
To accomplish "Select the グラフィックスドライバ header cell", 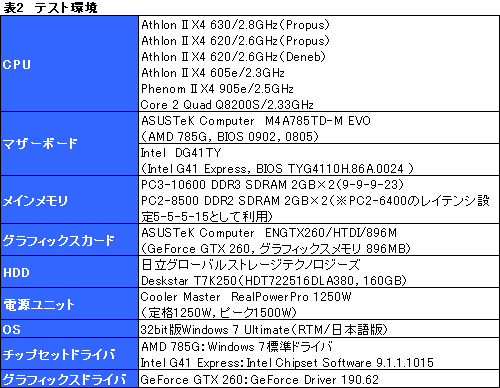I will 69,379.
